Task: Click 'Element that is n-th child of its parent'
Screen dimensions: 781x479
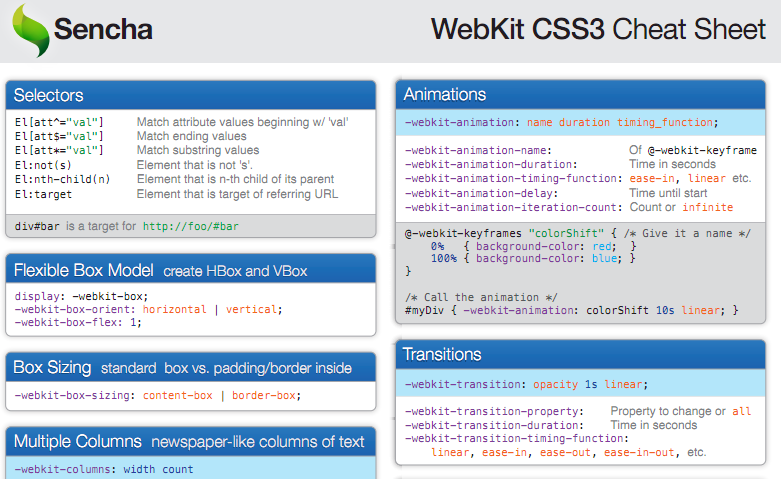Action: [236, 179]
